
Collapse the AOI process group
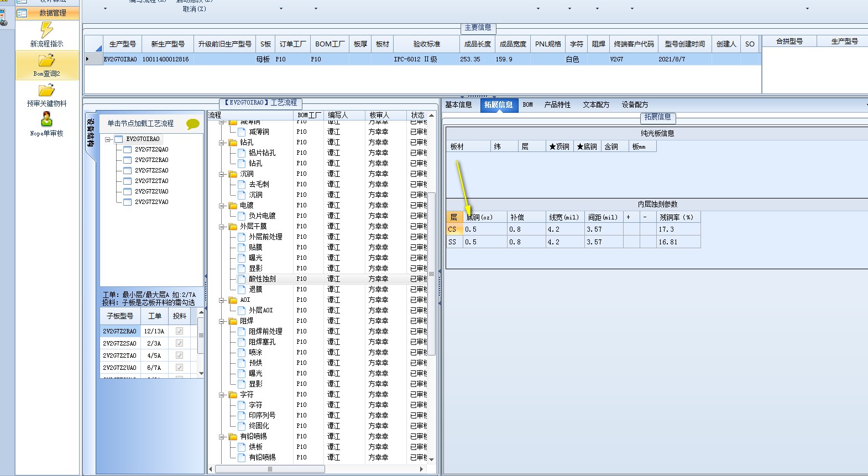click(x=222, y=300)
